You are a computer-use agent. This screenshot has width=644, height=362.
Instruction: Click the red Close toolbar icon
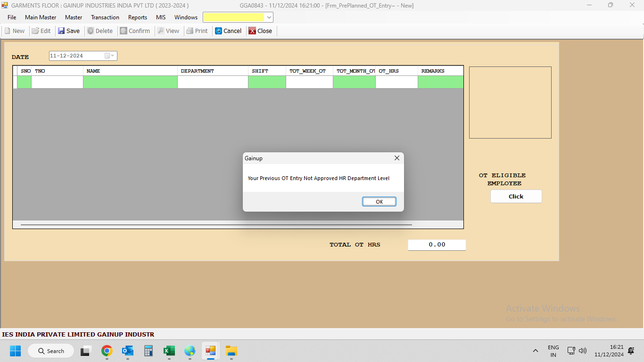click(252, 31)
